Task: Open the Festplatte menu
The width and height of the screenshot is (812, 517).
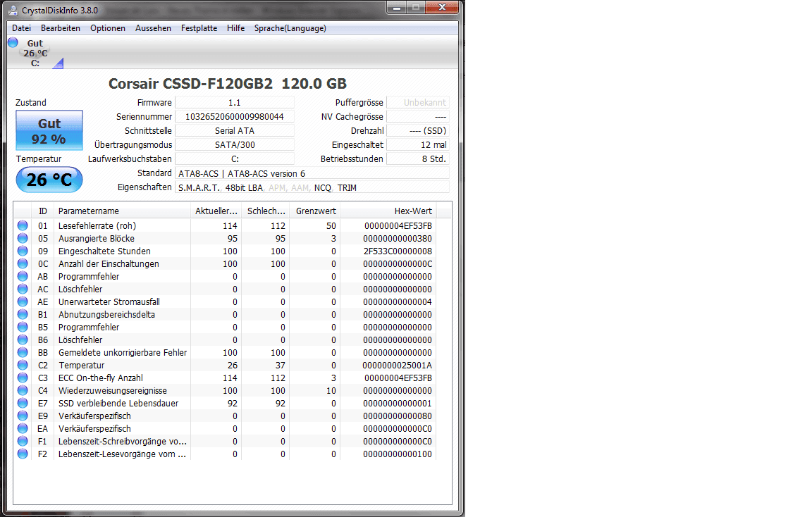Action: point(199,28)
